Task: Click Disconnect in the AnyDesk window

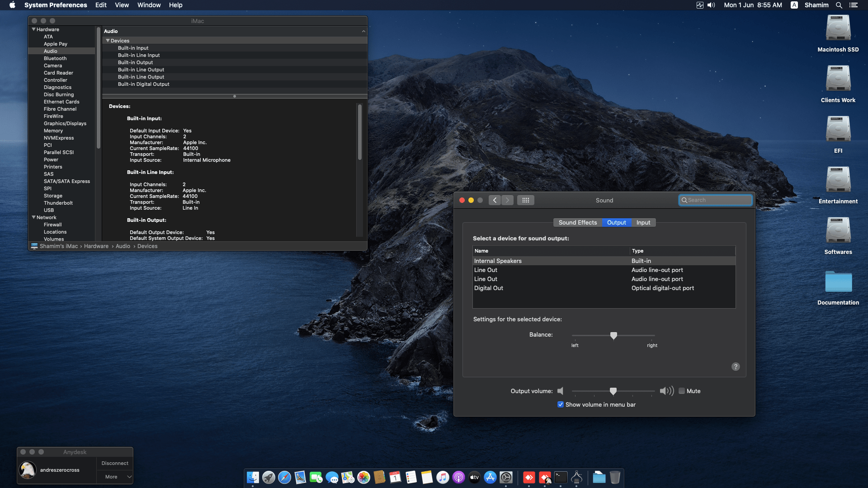Action: coord(115,463)
